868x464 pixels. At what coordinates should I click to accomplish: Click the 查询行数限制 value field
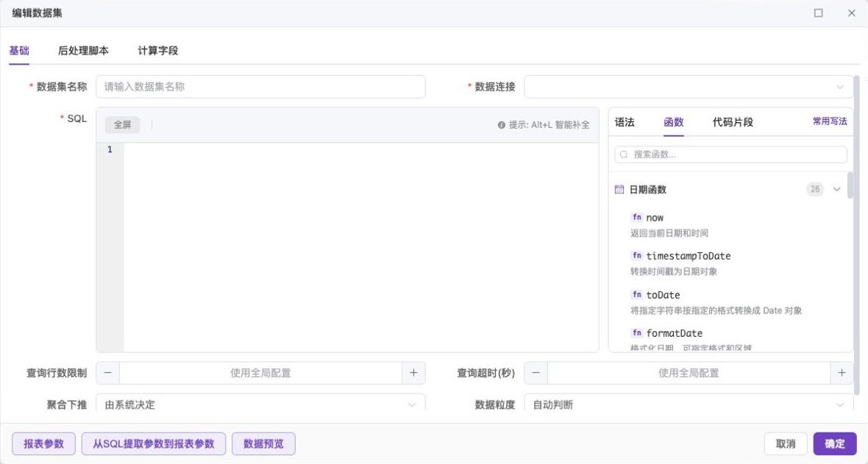point(260,373)
